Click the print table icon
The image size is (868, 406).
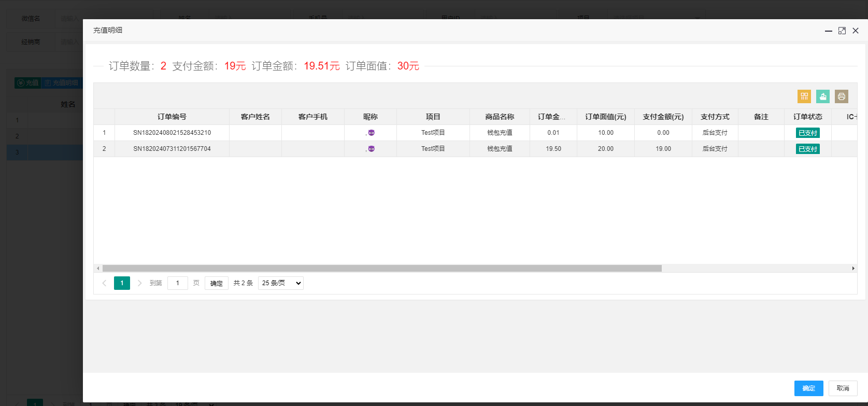(842, 96)
